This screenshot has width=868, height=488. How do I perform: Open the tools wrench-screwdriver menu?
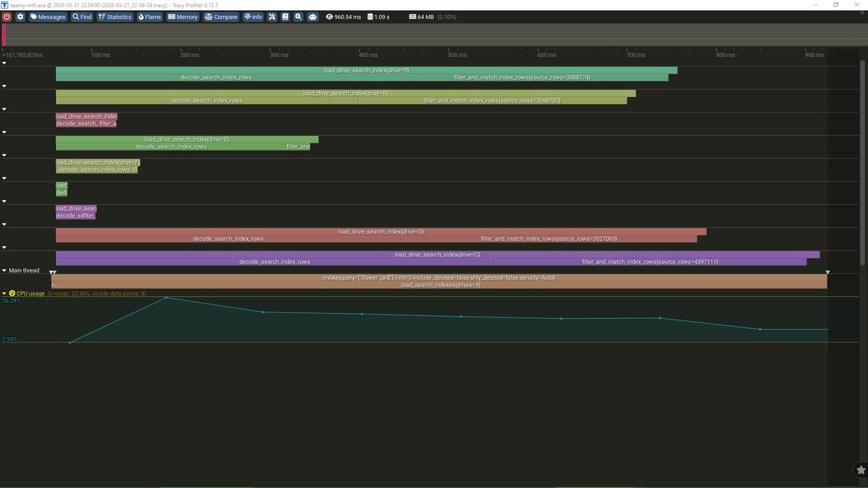click(x=272, y=17)
